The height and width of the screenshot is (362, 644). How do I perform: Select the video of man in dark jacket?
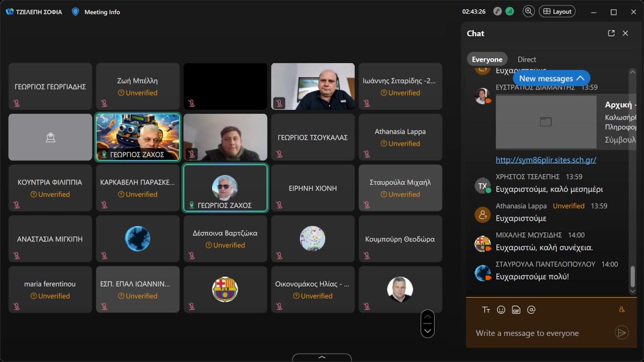tap(225, 137)
